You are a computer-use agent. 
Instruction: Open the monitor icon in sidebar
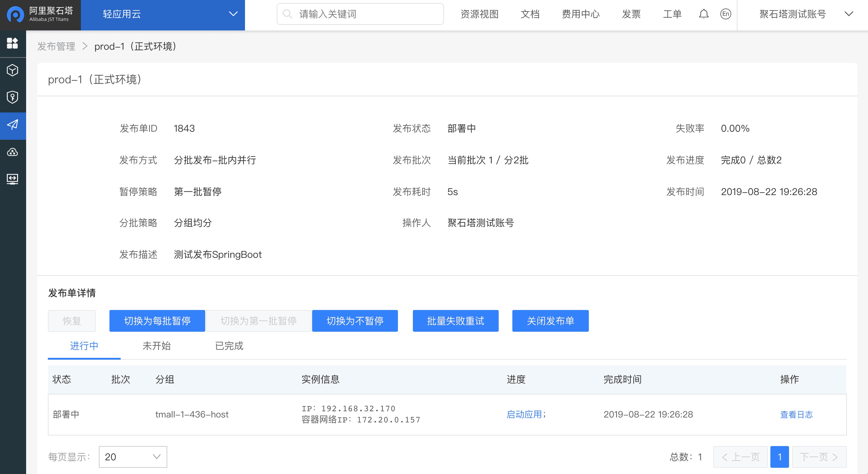tap(12, 179)
